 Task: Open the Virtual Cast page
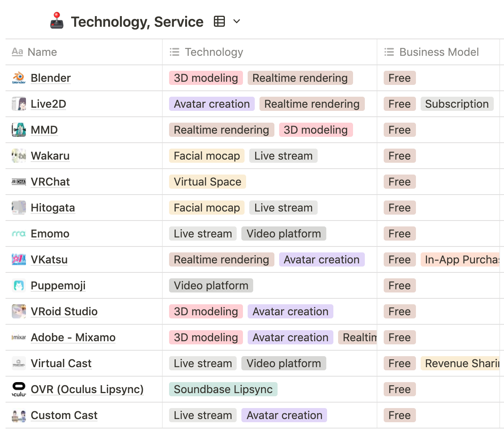(x=61, y=363)
